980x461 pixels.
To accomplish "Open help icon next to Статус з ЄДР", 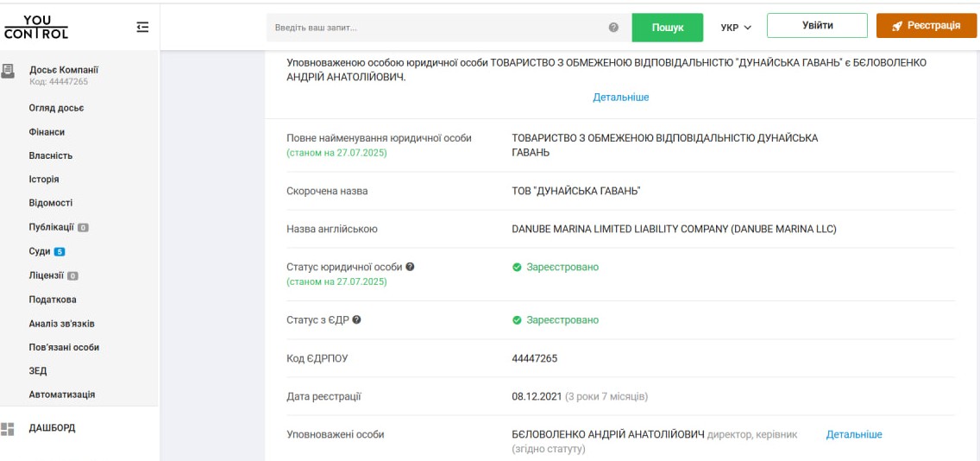I will 357,319.
